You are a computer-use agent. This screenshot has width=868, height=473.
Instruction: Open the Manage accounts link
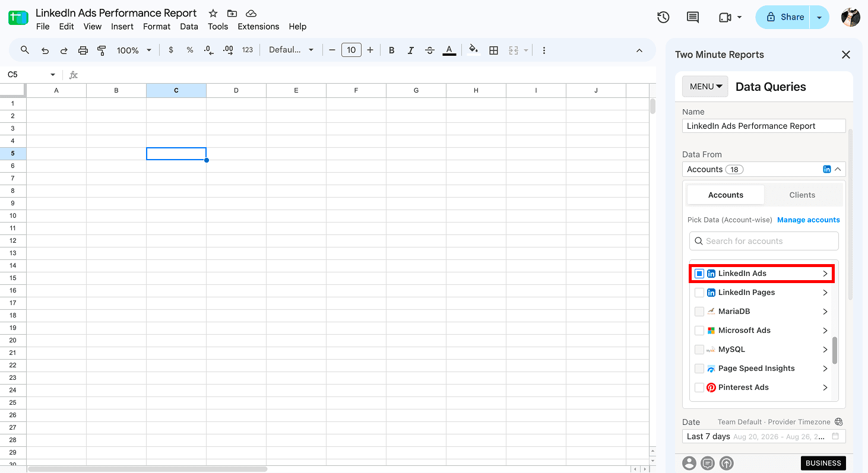pyautogui.click(x=809, y=220)
